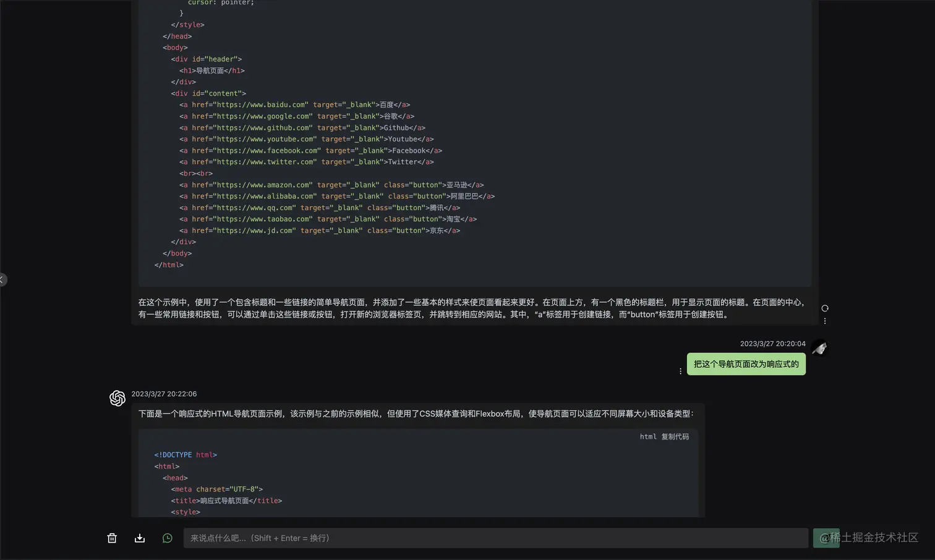Image resolution: width=935 pixels, height=560 pixels.
Task: Click the trash icon to clear the chat
Action: 112,538
